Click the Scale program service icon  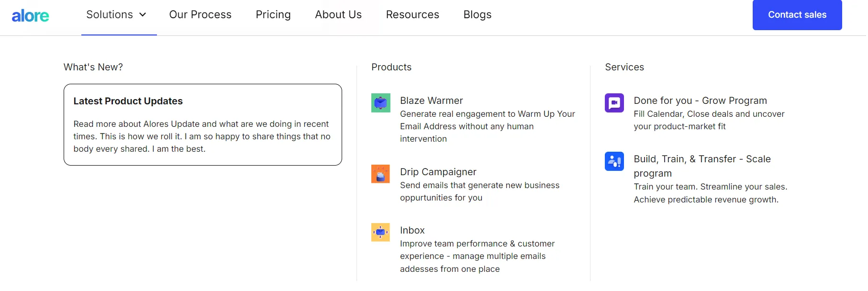pos(614,161)
